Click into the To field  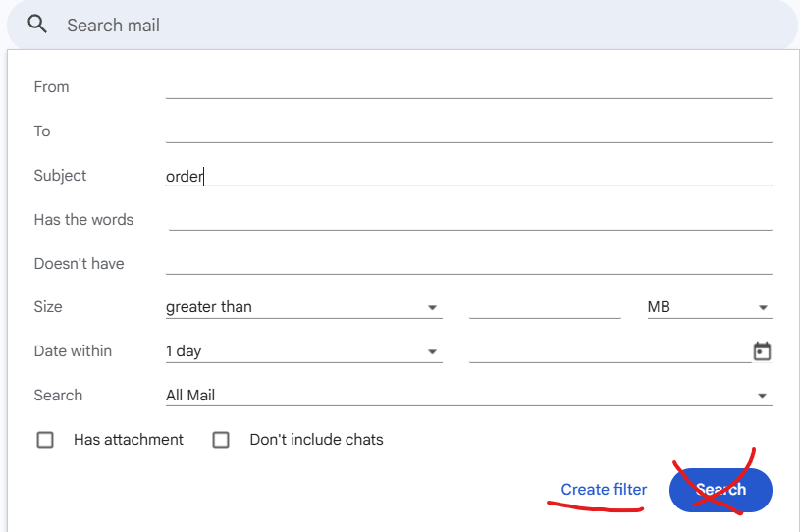(468, 131)
